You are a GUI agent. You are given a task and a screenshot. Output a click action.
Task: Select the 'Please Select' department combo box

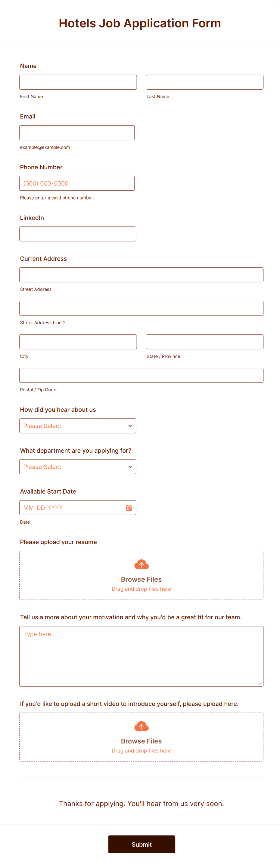click(78, 467)
